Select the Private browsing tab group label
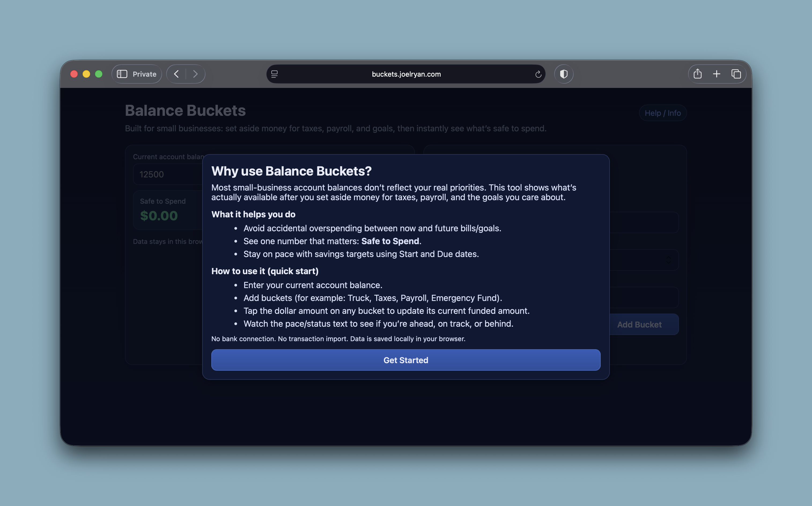 pyautogui.click(x=144, y=74)
